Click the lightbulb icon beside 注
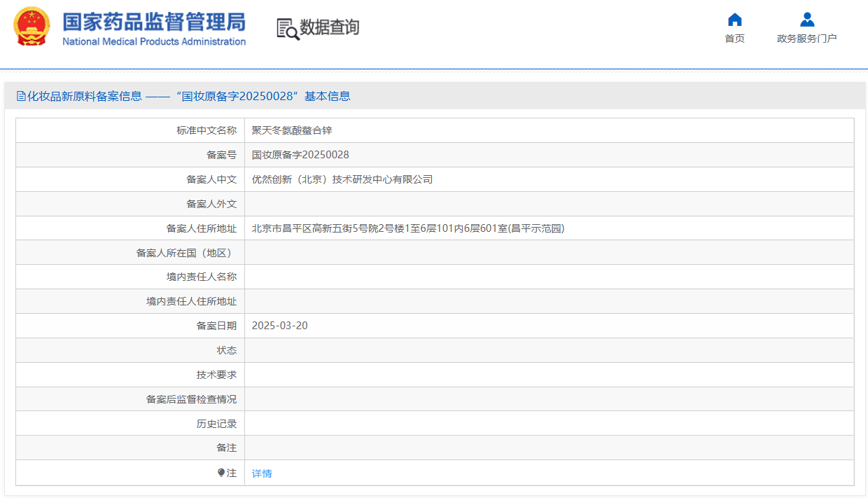The image size is (868, 498). tap(221, 473)
